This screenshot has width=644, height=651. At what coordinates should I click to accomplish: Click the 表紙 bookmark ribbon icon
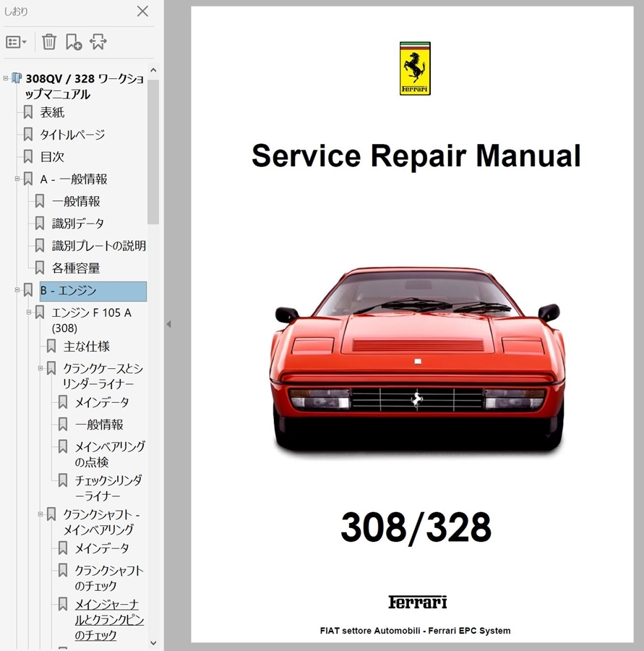27,112
